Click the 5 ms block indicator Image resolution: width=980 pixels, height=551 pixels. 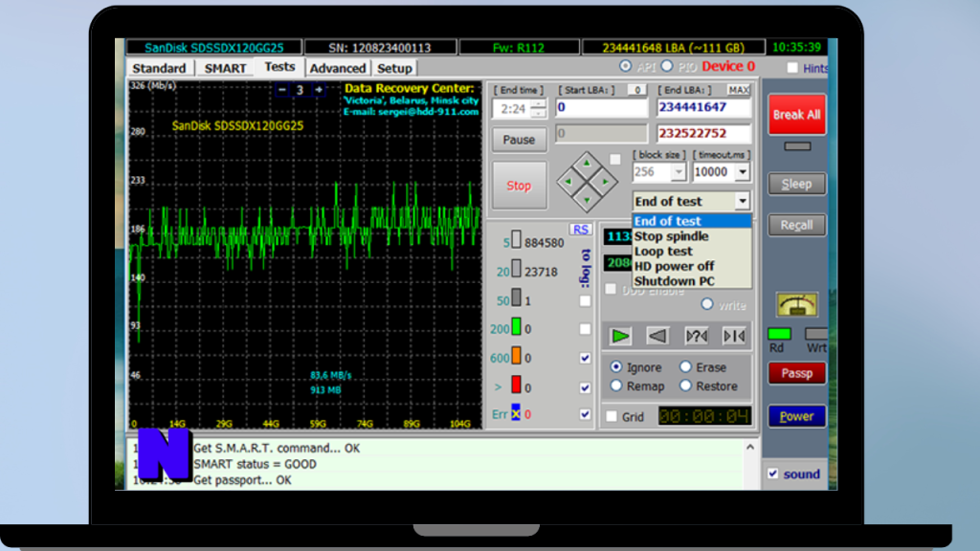[516, 239]
